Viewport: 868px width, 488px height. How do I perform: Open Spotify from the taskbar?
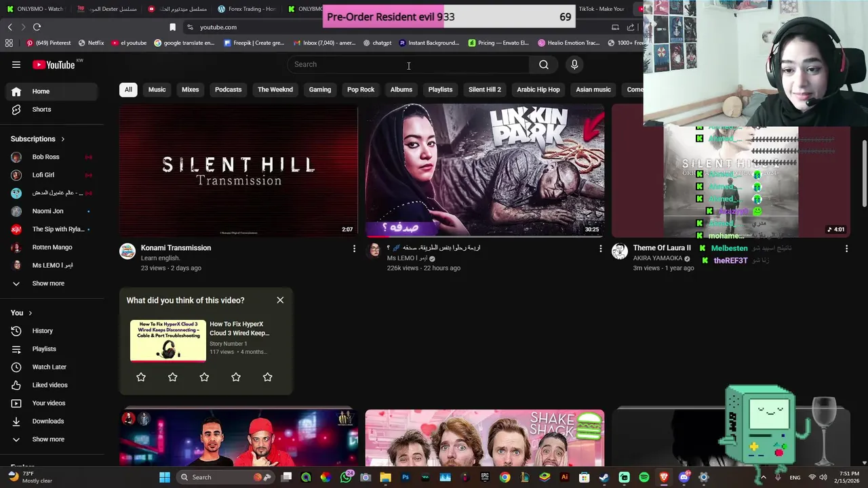click(x=644, y=477)
